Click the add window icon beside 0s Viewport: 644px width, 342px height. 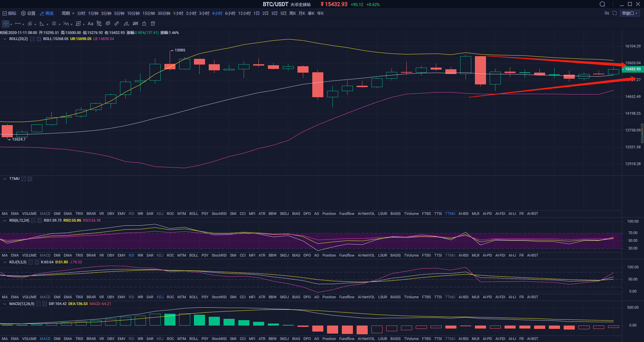click(x=614, y=13)
